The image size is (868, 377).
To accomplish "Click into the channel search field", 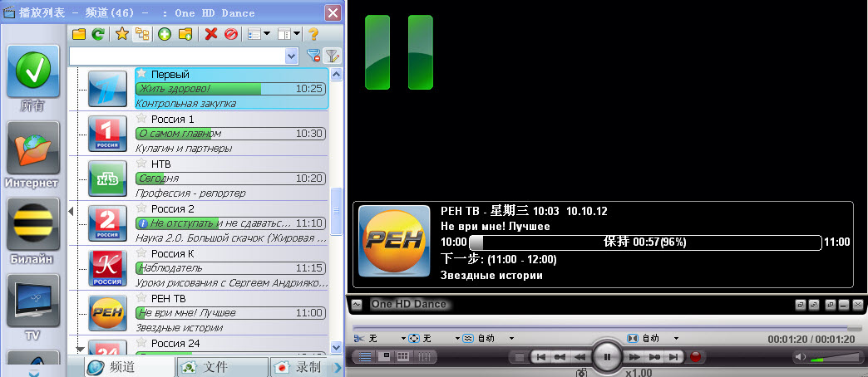I will pos(177,56).
